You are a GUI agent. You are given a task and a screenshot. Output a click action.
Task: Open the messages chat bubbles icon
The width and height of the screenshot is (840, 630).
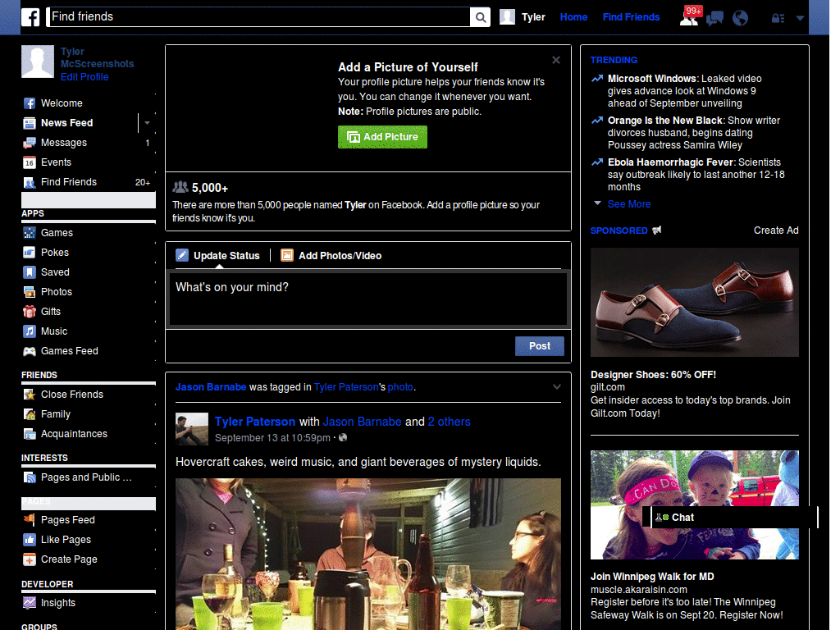point(714,19)
